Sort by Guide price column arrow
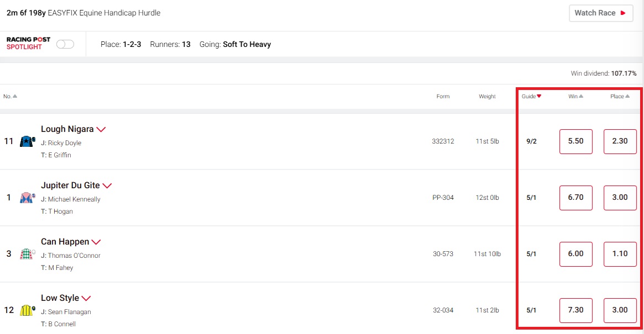The width and height of the screenshot is (644, 334). click(539, 97)
